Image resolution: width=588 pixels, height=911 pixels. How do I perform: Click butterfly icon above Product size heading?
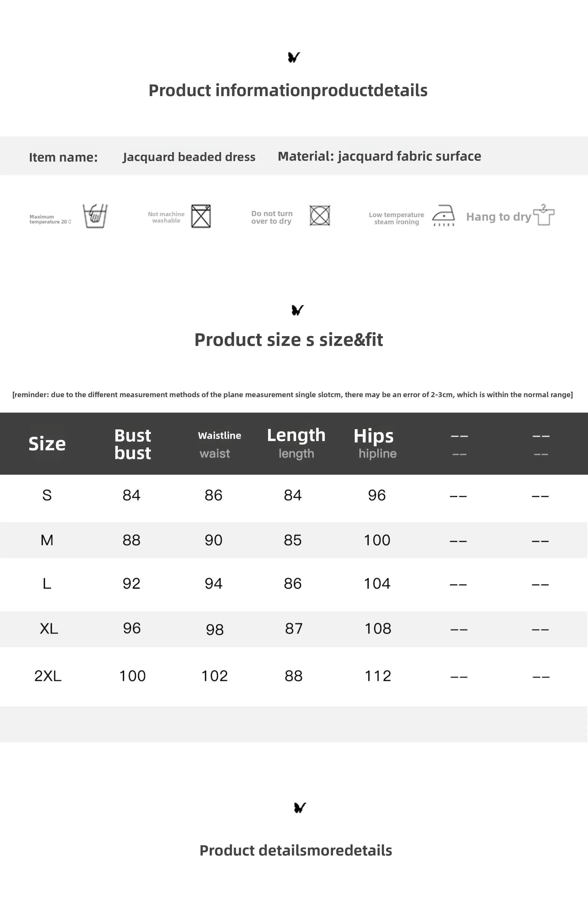coord(297,310)
